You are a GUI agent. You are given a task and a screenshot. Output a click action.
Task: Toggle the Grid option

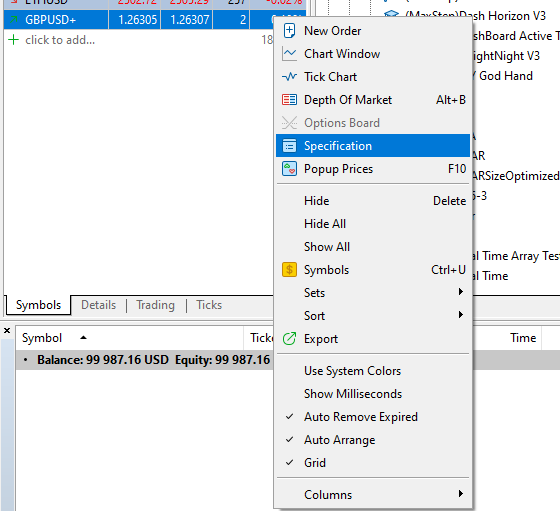pos(372,463)
